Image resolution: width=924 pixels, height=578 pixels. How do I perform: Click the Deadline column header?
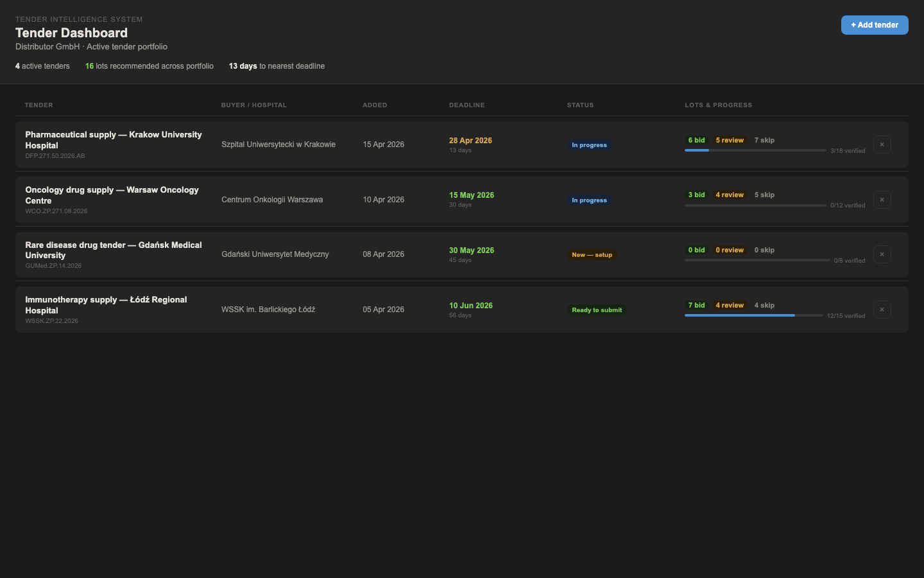click(x=467, y=105)
